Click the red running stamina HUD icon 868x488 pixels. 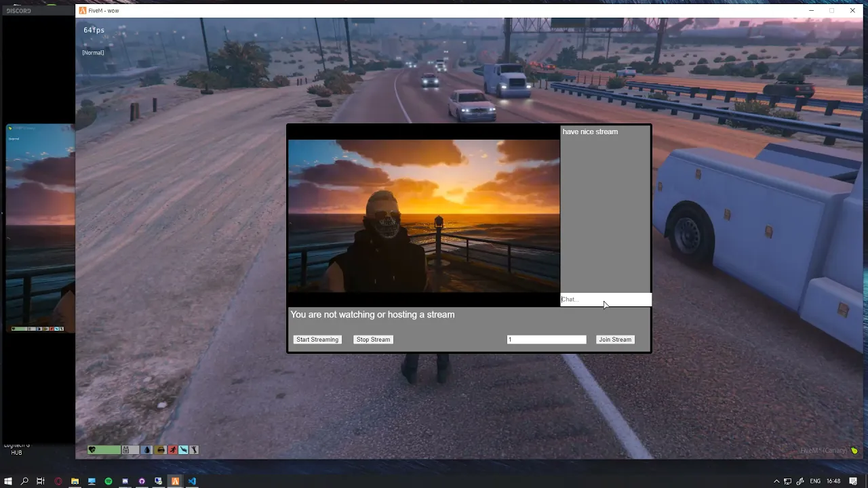(173, 449)
